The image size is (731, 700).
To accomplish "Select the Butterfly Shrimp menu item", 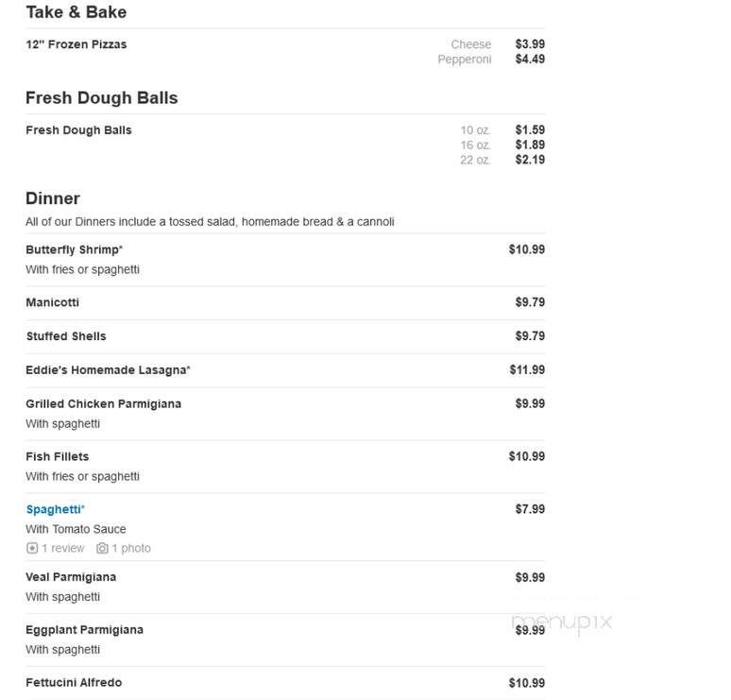I will [x=74, y=249].
